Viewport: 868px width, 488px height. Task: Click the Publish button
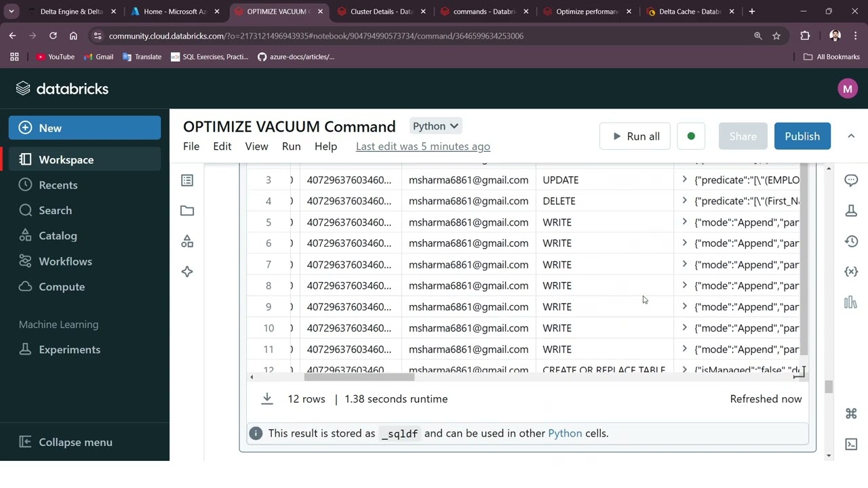click(802, 136)
